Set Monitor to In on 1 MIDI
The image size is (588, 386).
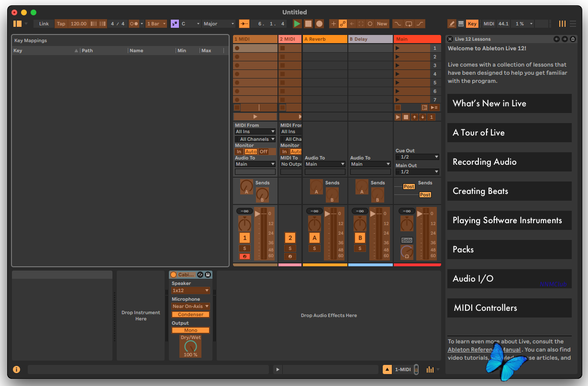[239, 151]
